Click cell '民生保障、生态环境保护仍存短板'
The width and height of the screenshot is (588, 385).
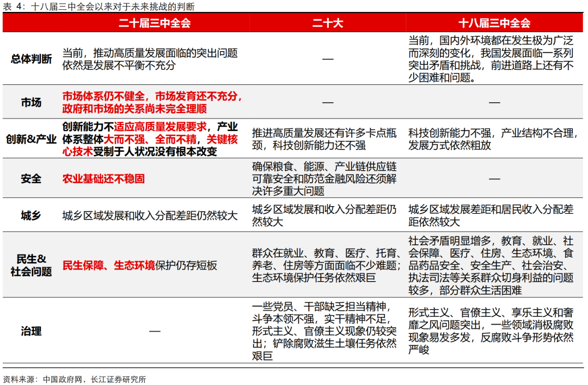pyautogui.click(x=139, y=265)
